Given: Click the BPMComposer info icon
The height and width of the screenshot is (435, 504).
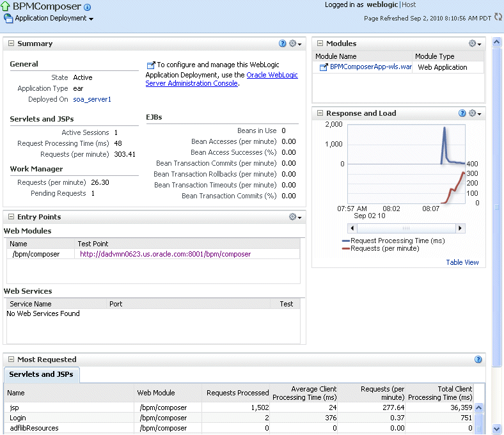Looking at the screenshot, I should 87,7.
